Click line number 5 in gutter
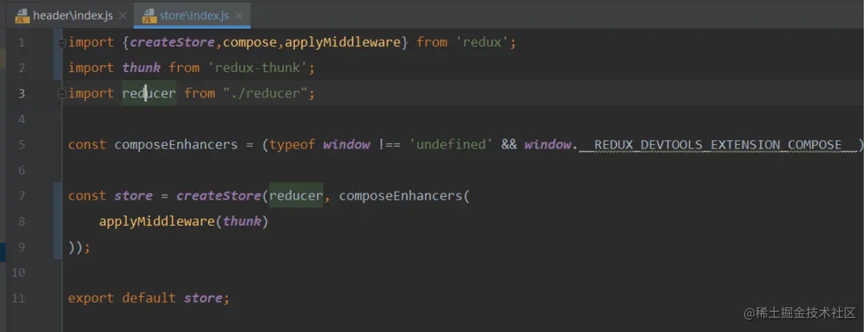Image resolution: width=868 pixels, height=332 pixels. point(21,145)
